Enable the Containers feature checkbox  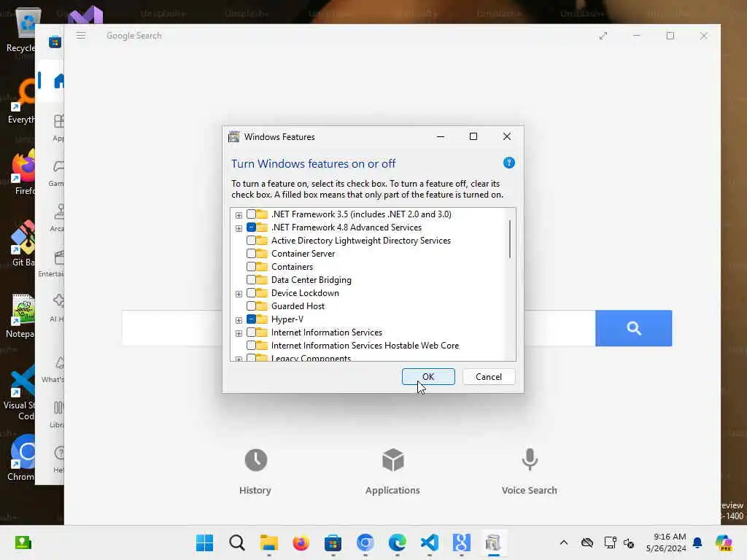[251, 267]
